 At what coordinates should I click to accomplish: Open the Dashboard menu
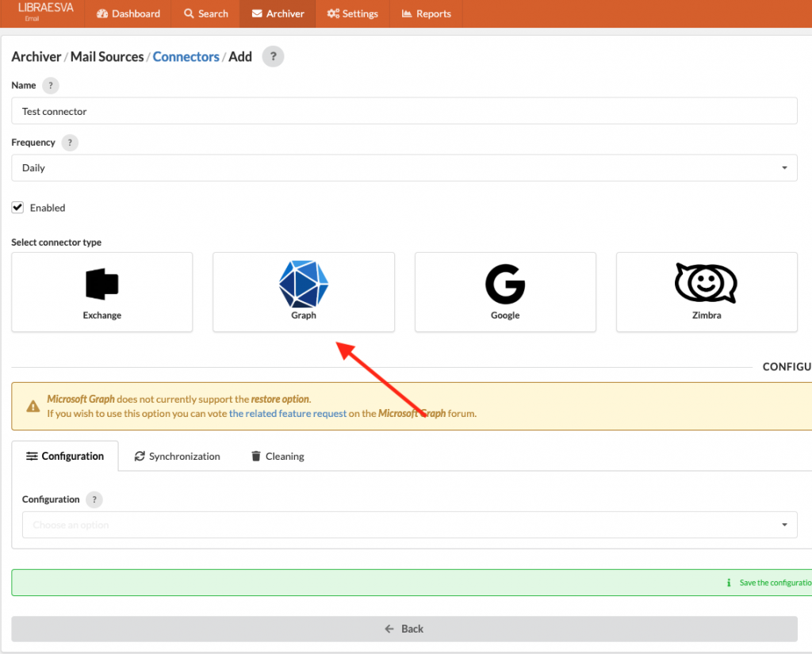click(128, 13)
